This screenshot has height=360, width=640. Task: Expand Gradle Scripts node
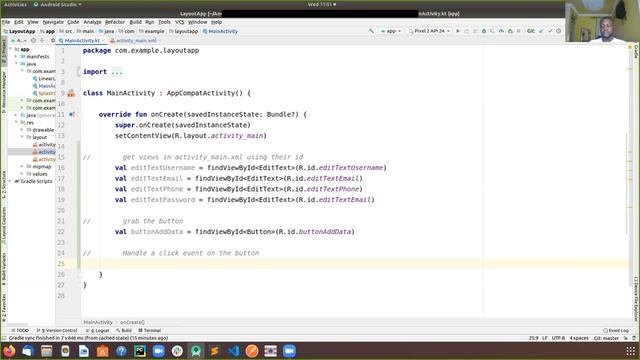(11, 181)
